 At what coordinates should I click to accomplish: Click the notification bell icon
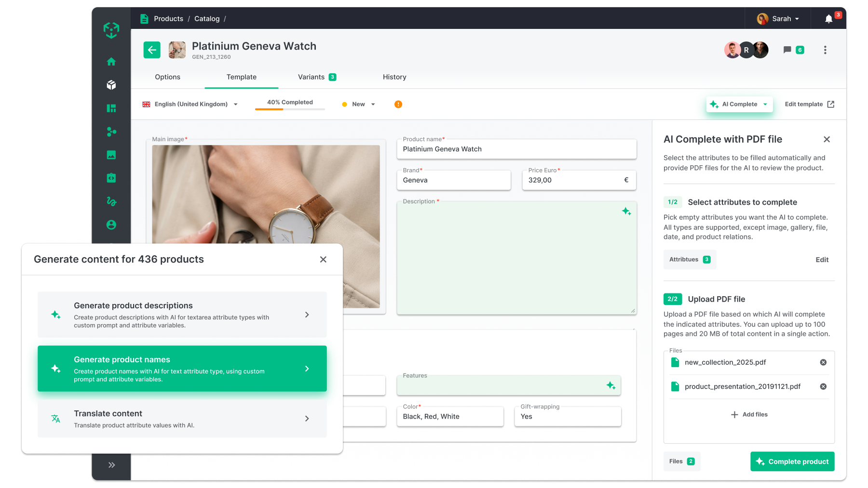point(828,19)
